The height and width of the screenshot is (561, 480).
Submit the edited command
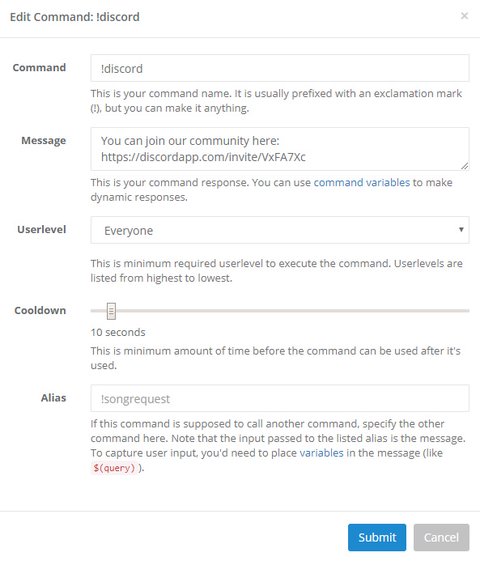pyautogui.click(x=377, y=537)
